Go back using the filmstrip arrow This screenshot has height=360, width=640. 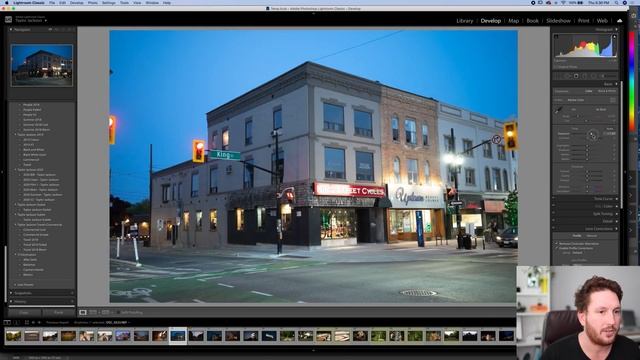(33, 322)
